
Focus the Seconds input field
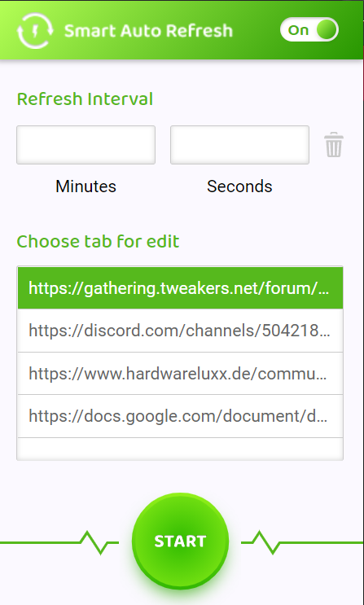point(239,145)
